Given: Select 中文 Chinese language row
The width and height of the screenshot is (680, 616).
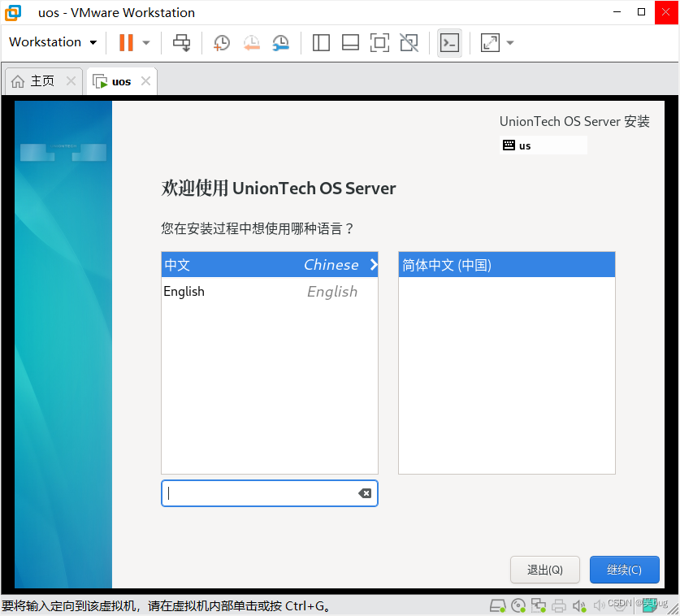Looking at the screenshot, I should coord(270,265).
